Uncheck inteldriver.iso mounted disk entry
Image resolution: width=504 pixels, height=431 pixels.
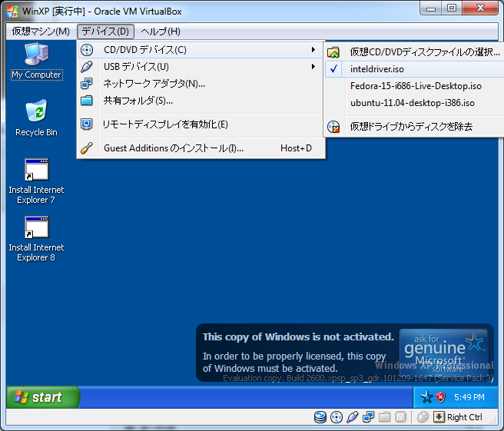click(x=414, y=69)
